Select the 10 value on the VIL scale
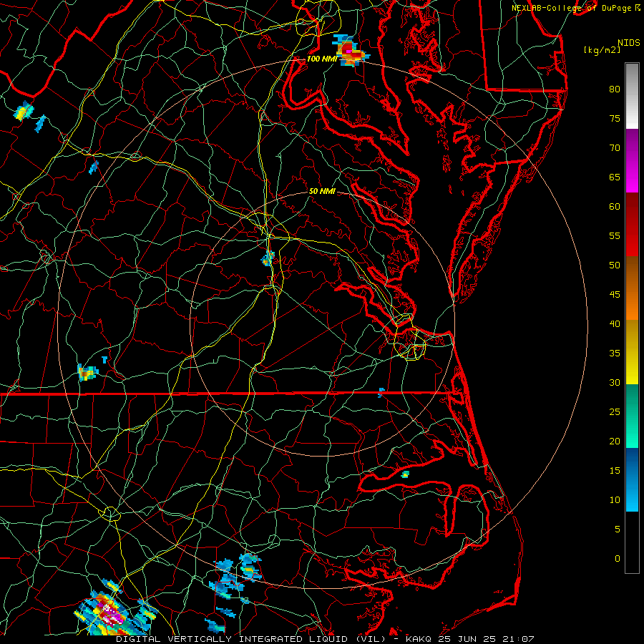This screenshot has width=644, height=644. (615, 500)
